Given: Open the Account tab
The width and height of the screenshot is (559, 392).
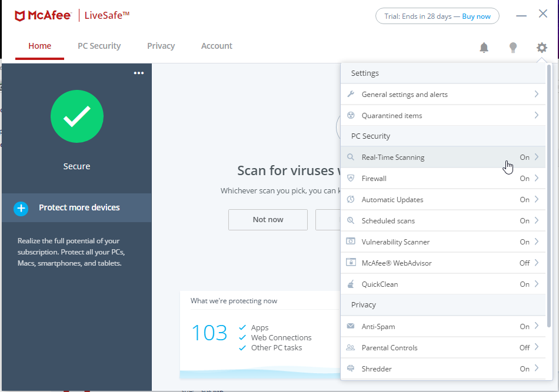Looking at the screenshot, I should click(217, 45).
